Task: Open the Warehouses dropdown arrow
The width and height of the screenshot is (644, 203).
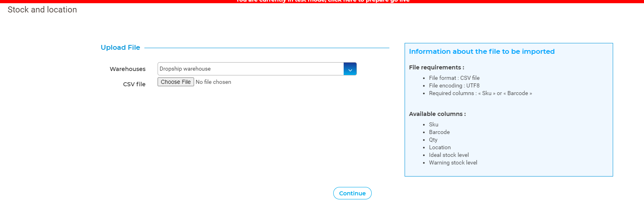Action: pyautogui.click(x=350, y=69)
